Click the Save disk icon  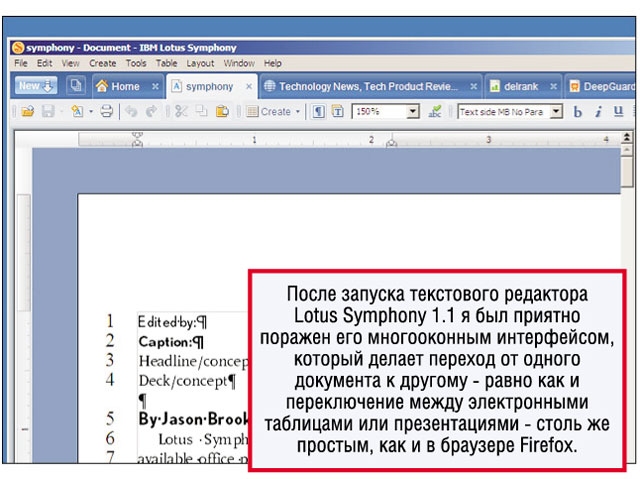pyautogui.click(x=48, y=111)
